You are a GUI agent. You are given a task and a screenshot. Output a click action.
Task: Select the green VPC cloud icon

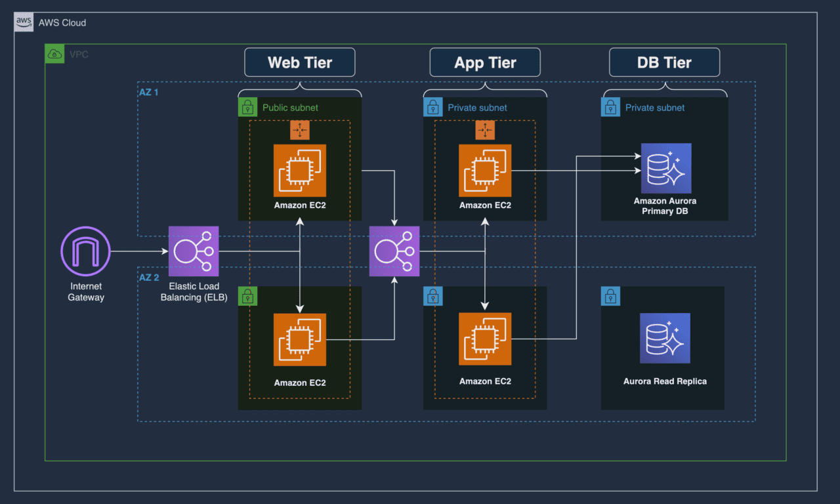click(x=54, y=54)
